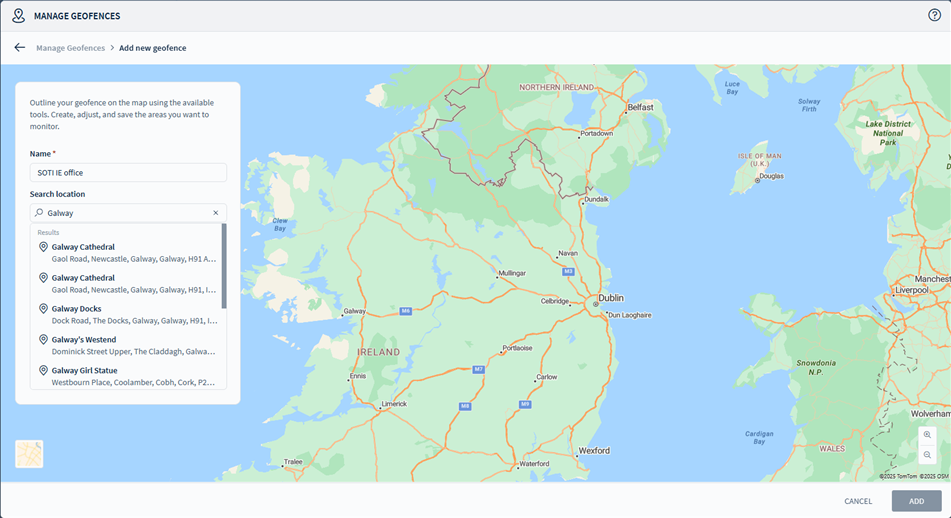Click the Manage Geofences breadcrumb link
Screen dimensions: 951x518
[x=70, y=48]
